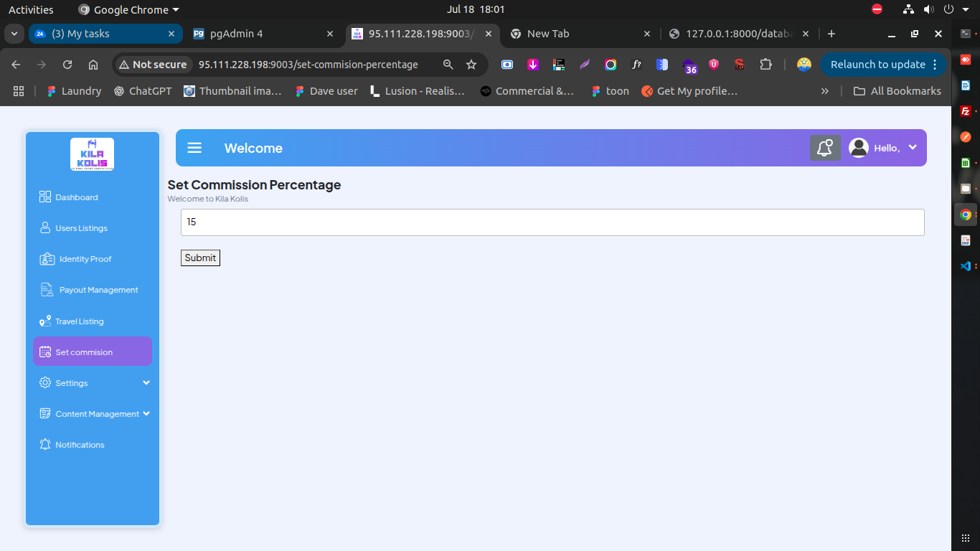Expand the Settings submenu

point(93,383)
